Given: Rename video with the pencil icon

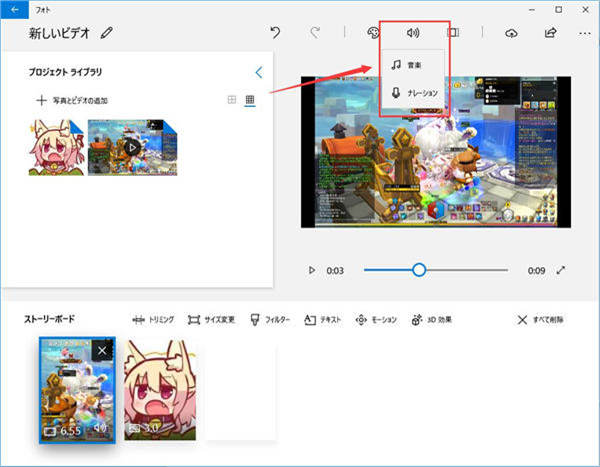Looking at the screenshot, I should pyautogui.click(x=107, y=33).
